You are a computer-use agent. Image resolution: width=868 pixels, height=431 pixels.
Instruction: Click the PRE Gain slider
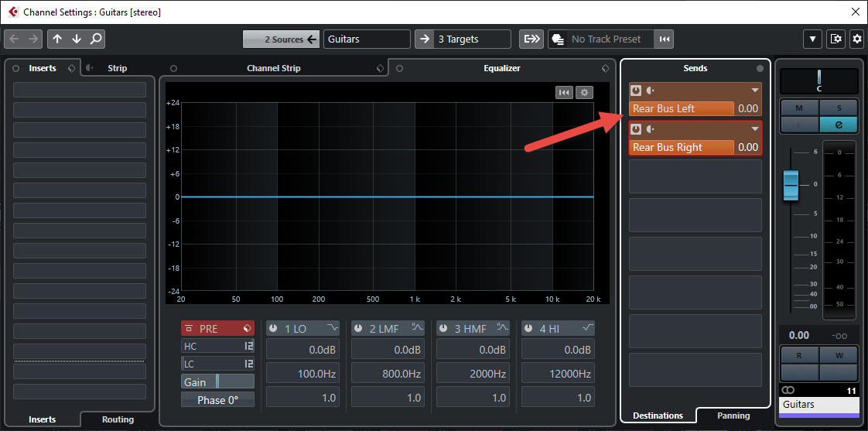(x=217, y=381)
